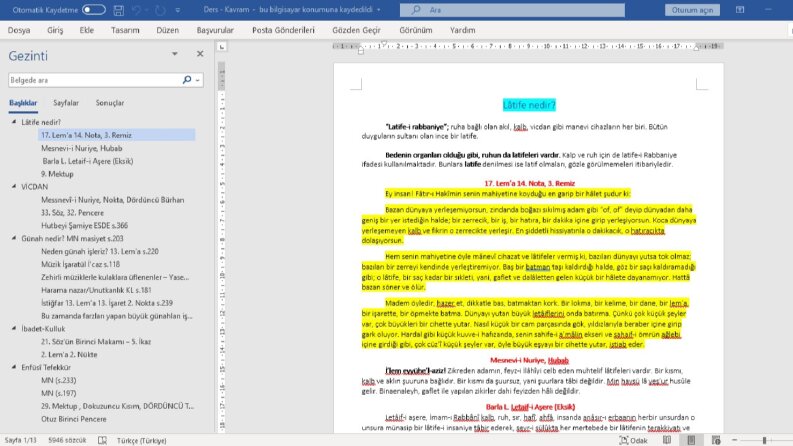793x446 pixels.
Task: Switch to Web Layout view icon
Action: (716, 440)
